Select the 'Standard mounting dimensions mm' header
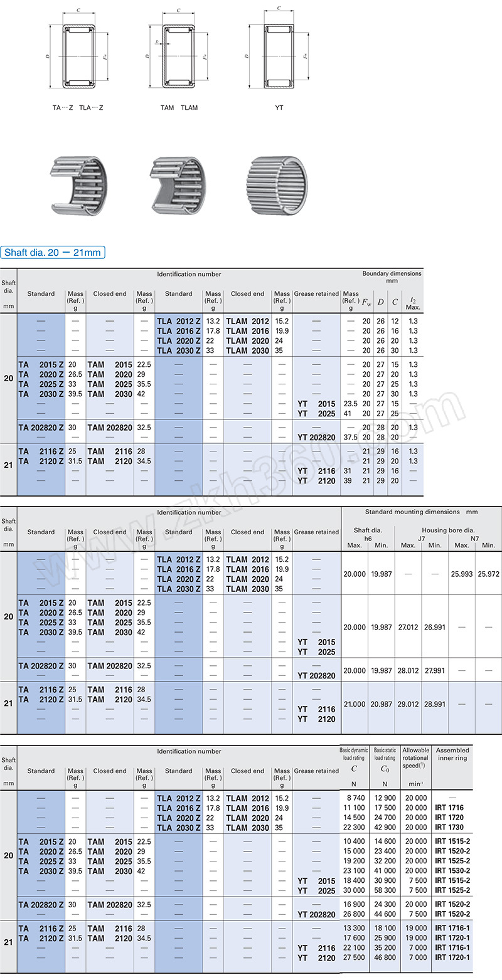 pyautogui.click(x=421, y=512)
